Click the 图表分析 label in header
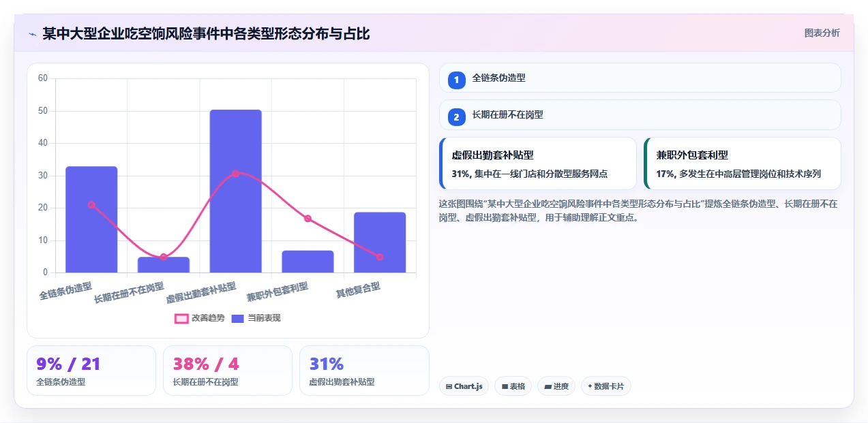 (822, 33)
